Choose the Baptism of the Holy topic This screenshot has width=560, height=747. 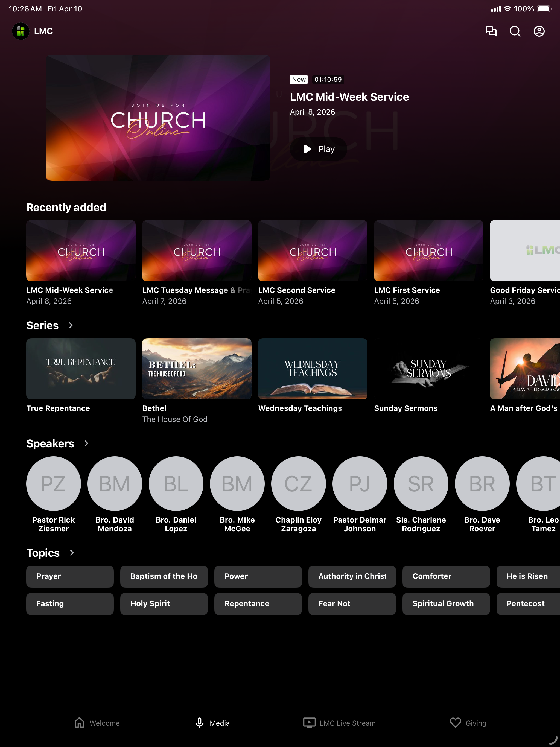(164, 576)
